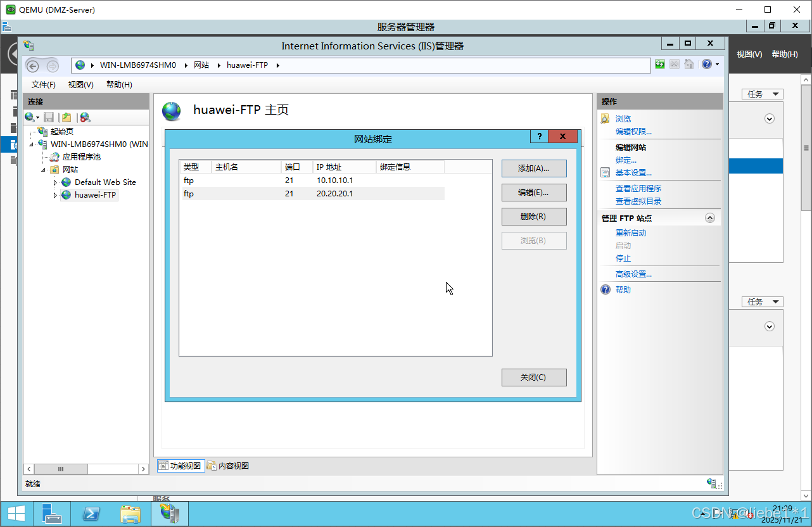Click the globe icon in the address bar
This screenshot has height=527, width=812.
80,65
